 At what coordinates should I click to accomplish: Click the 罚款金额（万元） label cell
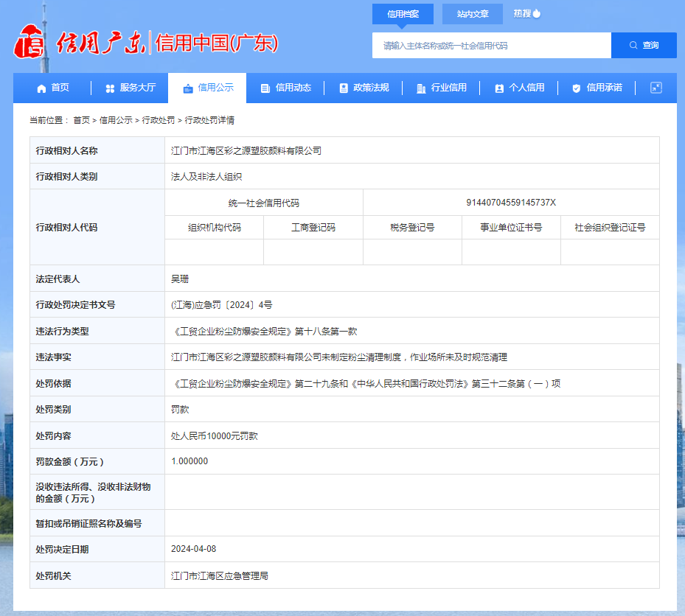click(97, 461)
